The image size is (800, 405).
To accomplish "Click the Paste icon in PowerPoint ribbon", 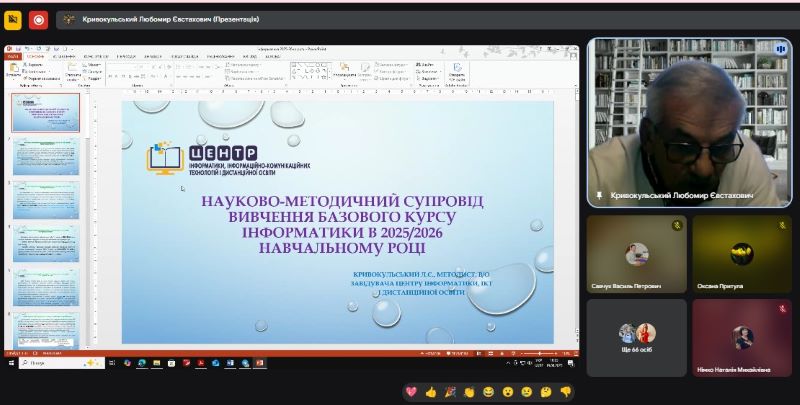I will (x=14, y=68).
